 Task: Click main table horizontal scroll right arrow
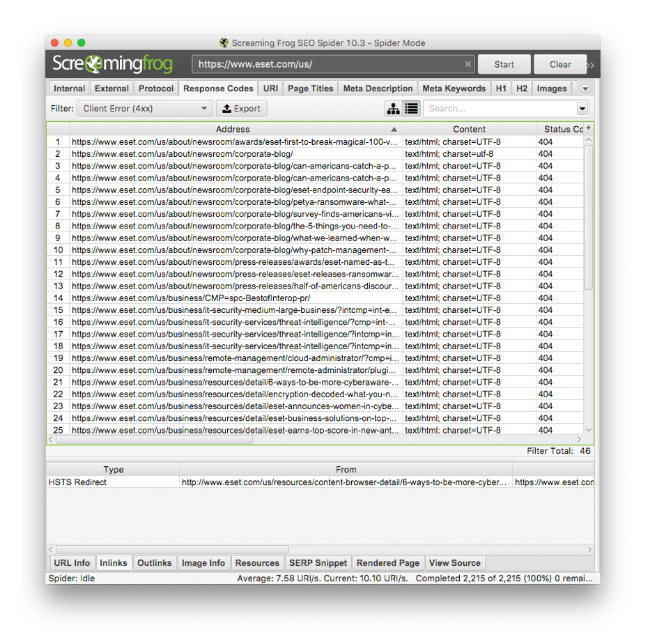point(579,439)
